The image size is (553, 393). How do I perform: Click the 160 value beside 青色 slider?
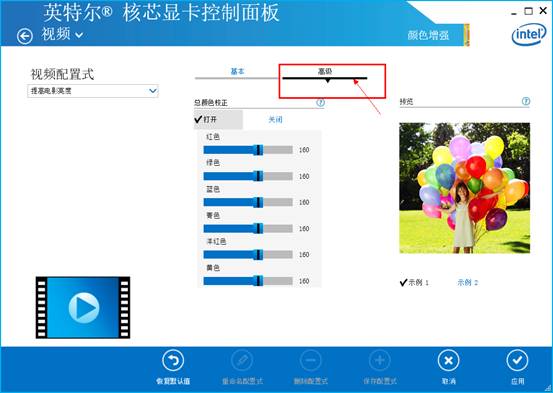tap(304, 229)
